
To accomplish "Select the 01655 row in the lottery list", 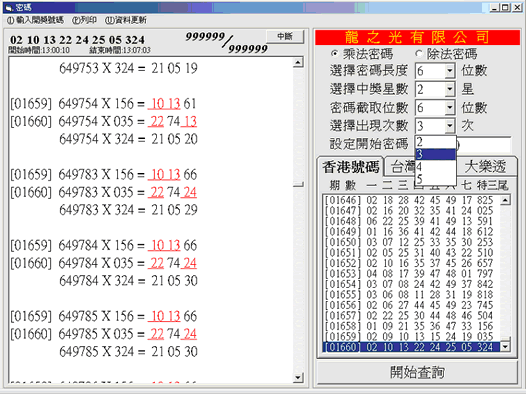I will click(x=411, y=295).
